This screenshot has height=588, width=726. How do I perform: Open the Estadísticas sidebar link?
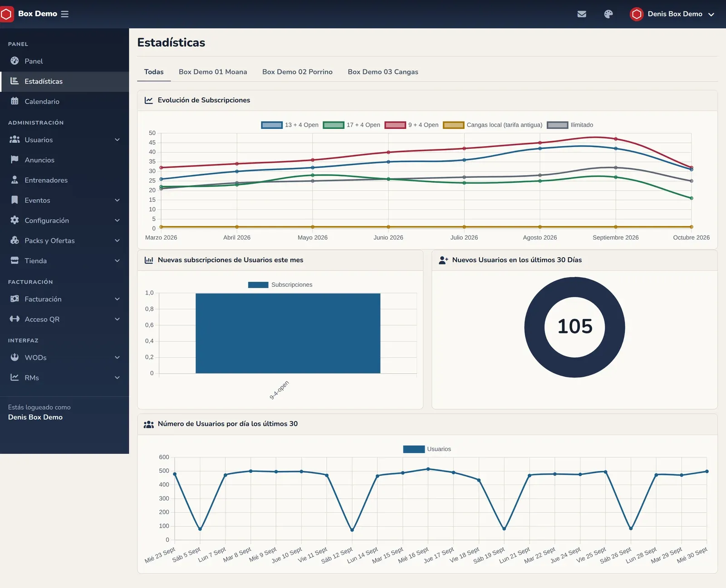(x=64, y=82)
